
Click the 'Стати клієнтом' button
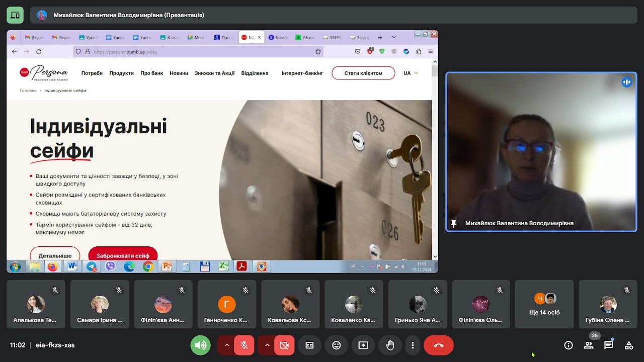click(363, 73)
